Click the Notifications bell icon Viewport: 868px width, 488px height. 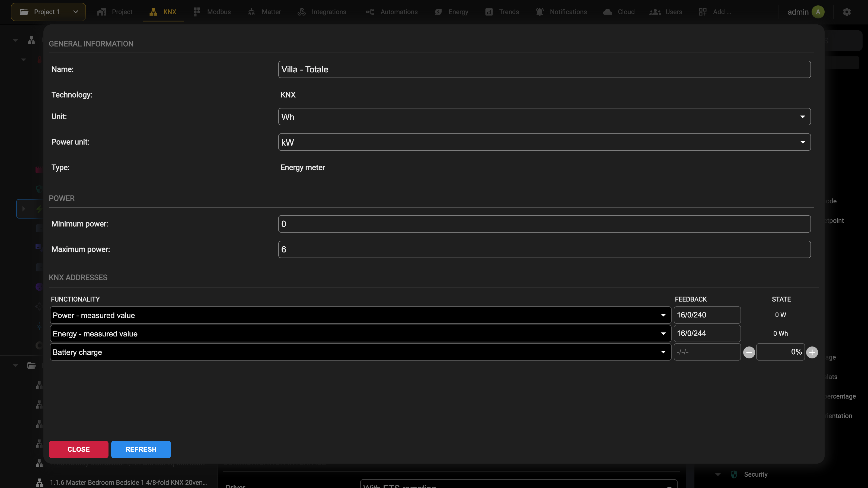coord(540,12)
